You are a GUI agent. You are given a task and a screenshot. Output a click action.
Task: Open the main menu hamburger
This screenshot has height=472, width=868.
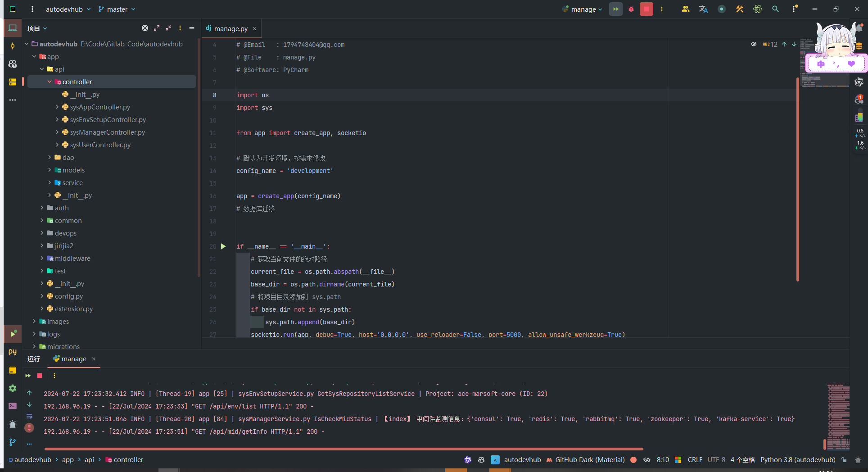pos(32,9)
